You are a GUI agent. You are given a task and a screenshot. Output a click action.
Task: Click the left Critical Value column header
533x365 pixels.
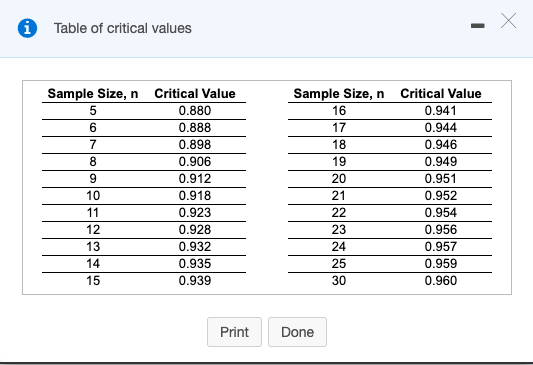click(195, 93)
